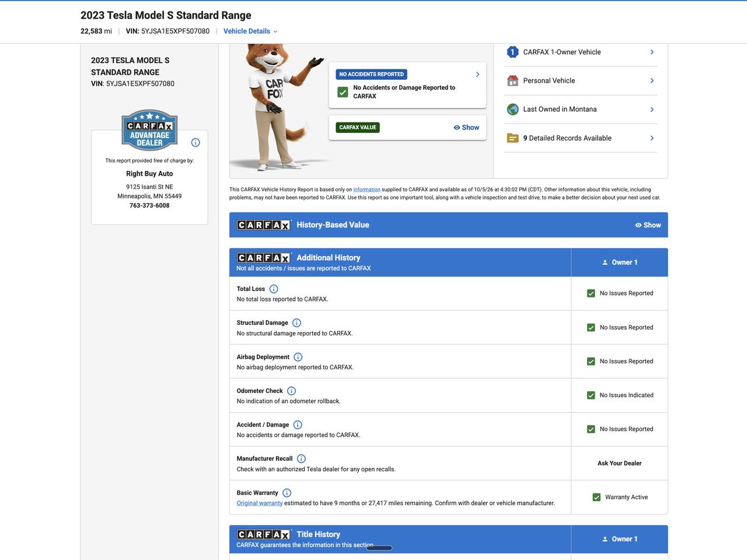Screen dimensions: 747x560
Task: Show the History-Based Value section
Action: coord(648,225)
